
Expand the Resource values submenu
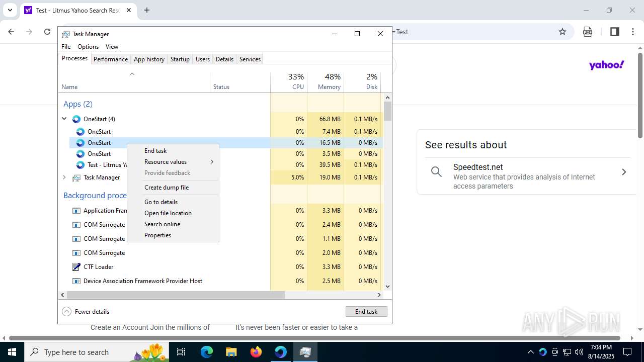tap(173, 162)
